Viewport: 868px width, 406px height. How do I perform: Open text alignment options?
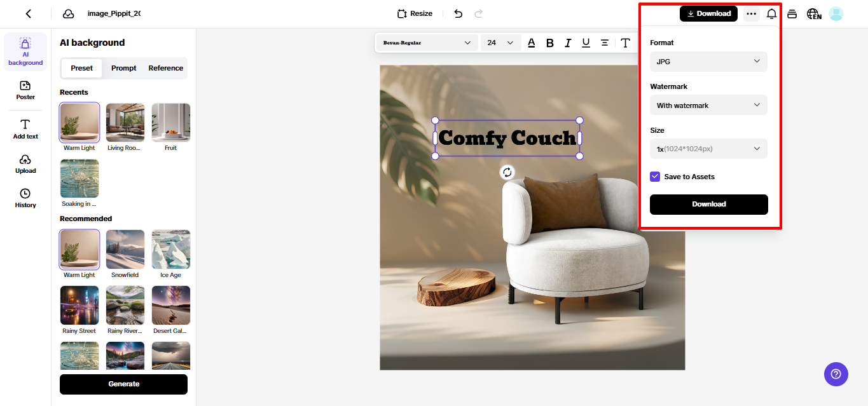[605, 43]
